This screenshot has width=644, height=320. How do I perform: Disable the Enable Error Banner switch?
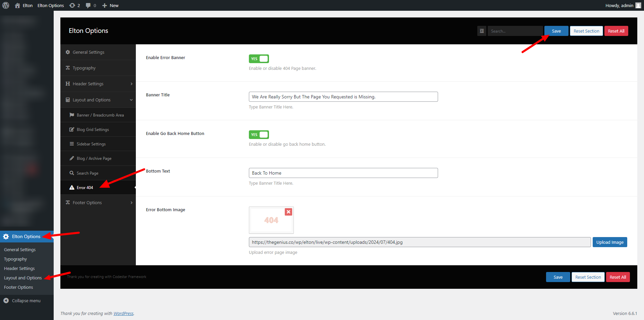click(x=259, y=59)
